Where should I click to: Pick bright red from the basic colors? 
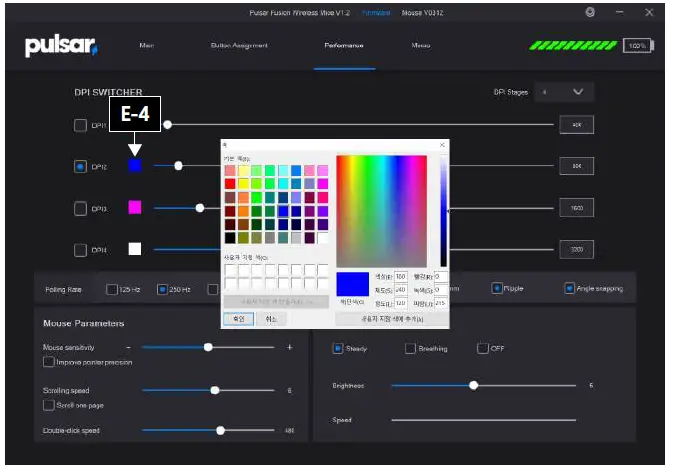(230, 184)
